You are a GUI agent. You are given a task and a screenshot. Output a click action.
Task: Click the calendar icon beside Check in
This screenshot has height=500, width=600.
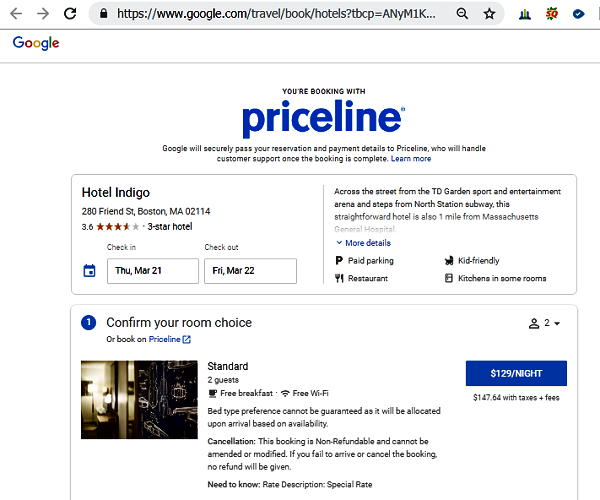click(x=90, y=271)
